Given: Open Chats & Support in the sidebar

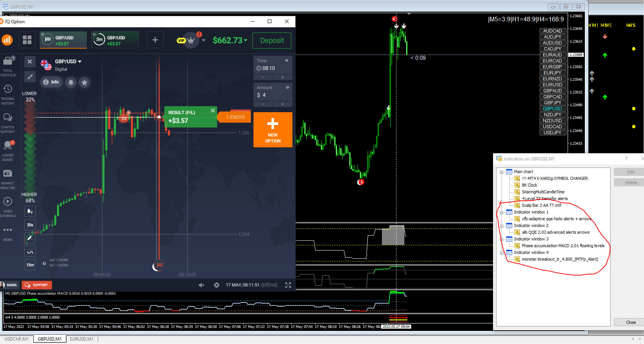Looking at the screenshot, I should coord(8,123).
